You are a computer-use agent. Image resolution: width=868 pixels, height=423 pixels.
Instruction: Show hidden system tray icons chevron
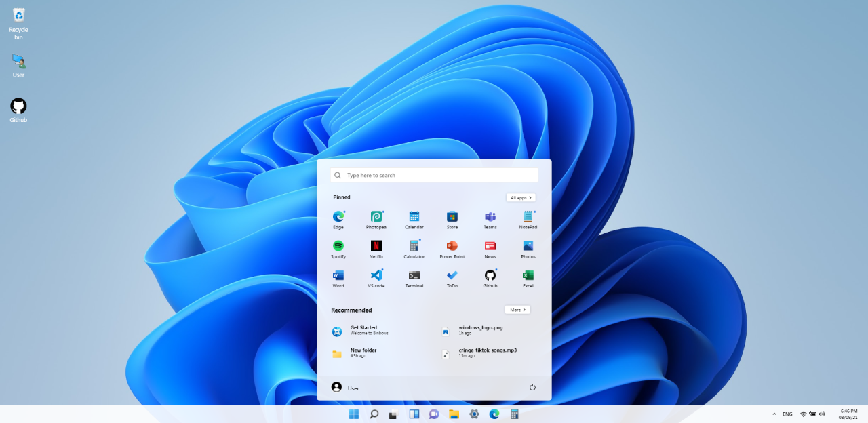tap(774, 414)
